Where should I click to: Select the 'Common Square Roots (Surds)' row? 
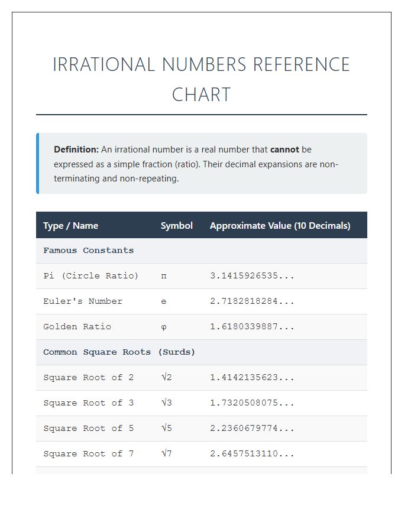pos(202,352)
